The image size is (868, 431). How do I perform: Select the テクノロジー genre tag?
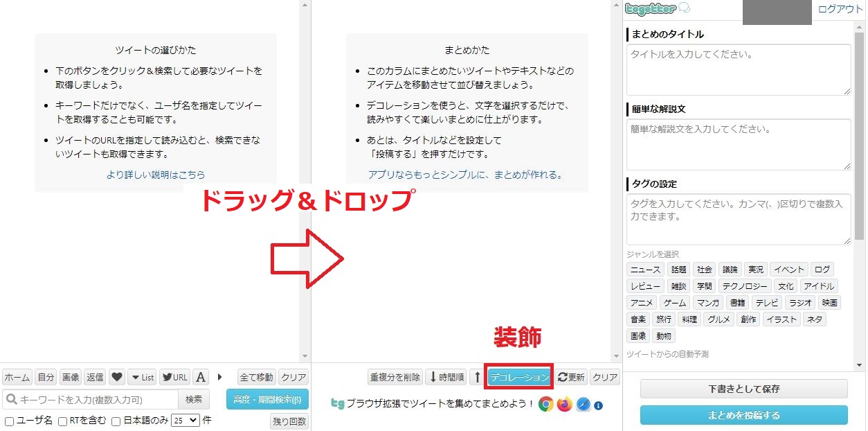pyautogui.click(x=744, y=286)
